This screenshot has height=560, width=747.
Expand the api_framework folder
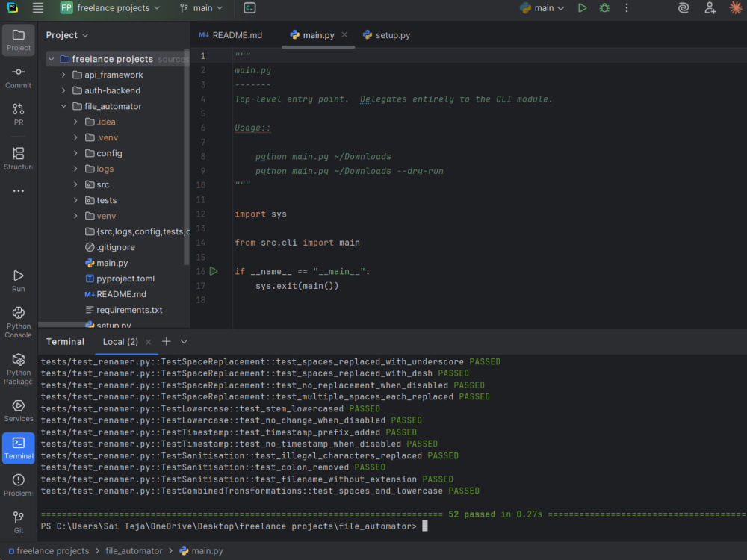(x=63, y=75)
